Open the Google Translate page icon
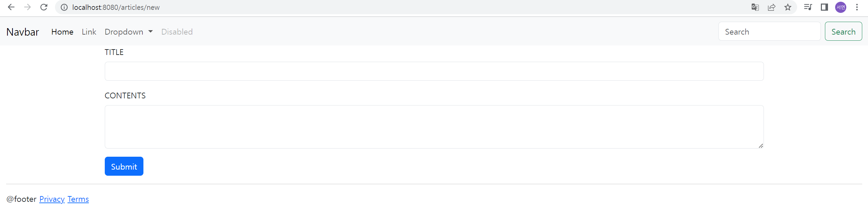868x212 pixels. [x=755, y=7]
